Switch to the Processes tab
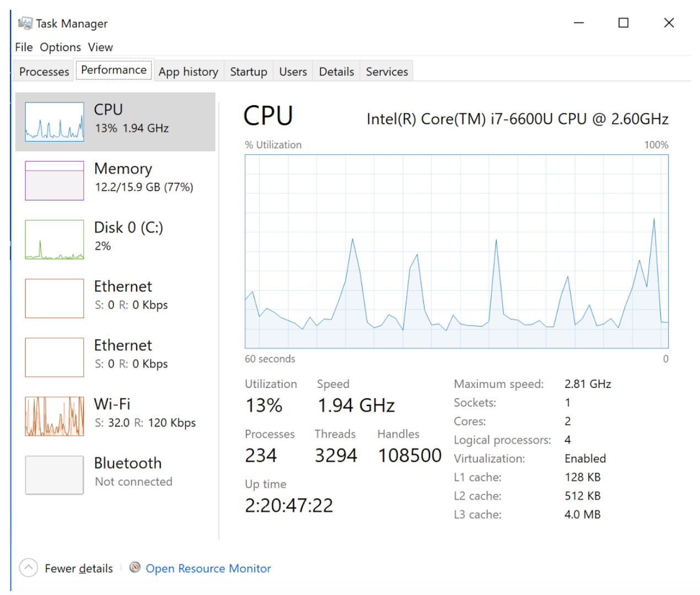 (x=44, y=72)
